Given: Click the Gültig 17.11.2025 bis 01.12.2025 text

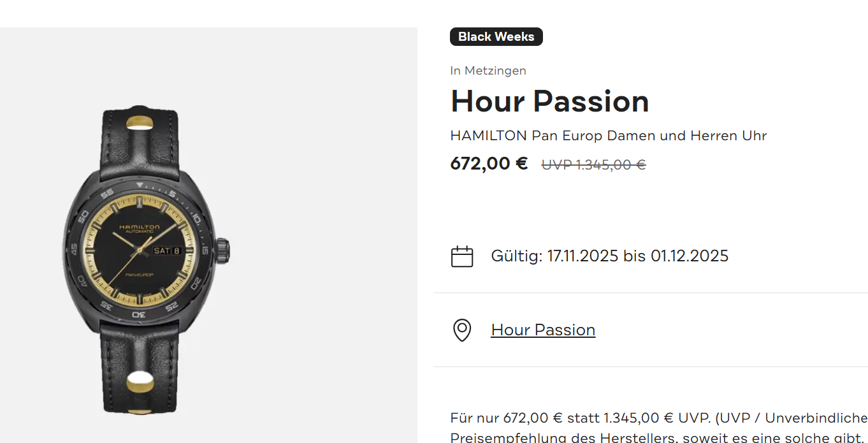Looking at the screenshot, I should click(609, 256).
